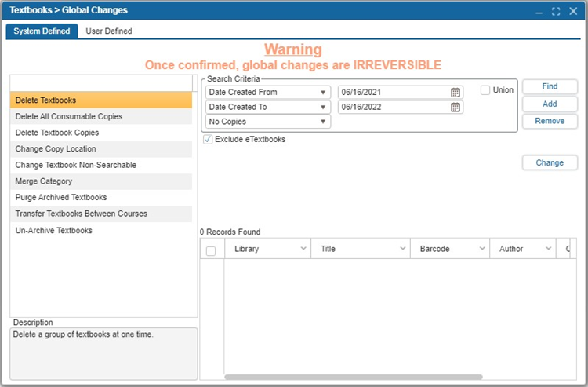Choose Transfer Textbooks Between Courses
This screenshot has height=387, width=588.
tap(101, 214)
